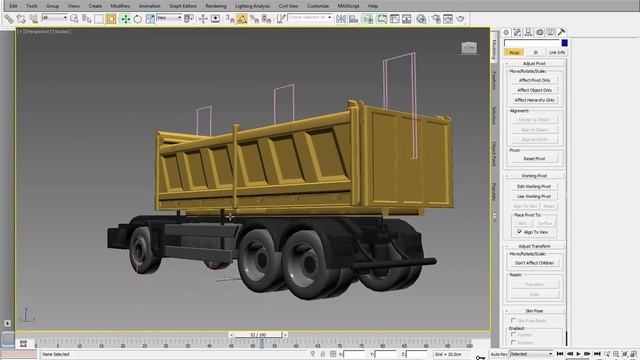Image resolution: width=640 pixels, height=360 pixels.
Task: Toggle the Percent Snap icon
Action: pyautogui.click(x=254, y=19)
